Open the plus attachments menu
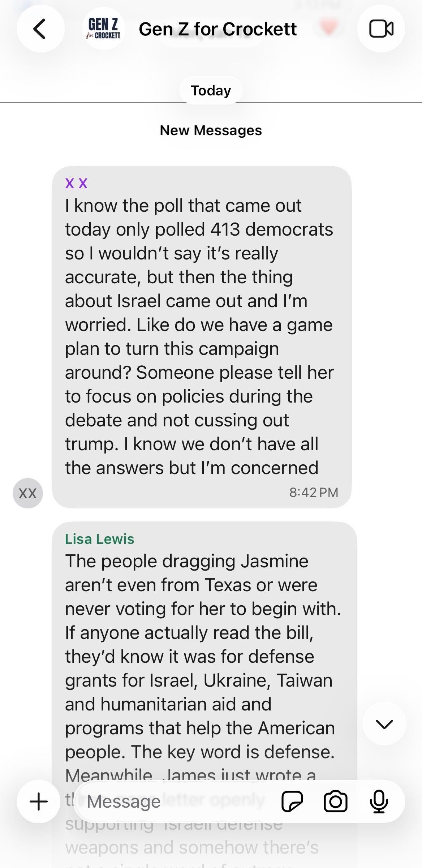This screenshot has height=868, width=422. click(x=38, y=801)
